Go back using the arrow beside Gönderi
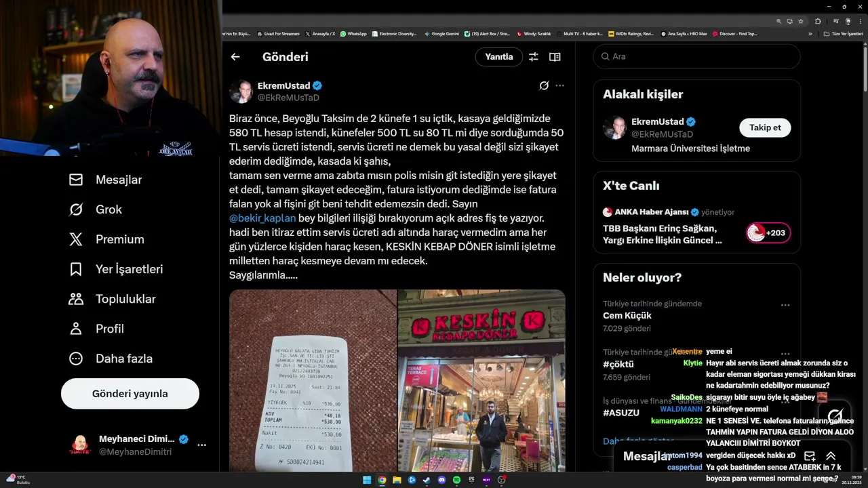This screenshot has width=868, height=488. (235, 57)
